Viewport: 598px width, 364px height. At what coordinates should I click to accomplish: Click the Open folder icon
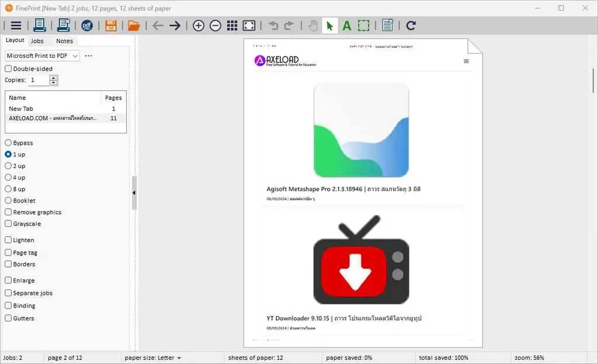point(134,26)
